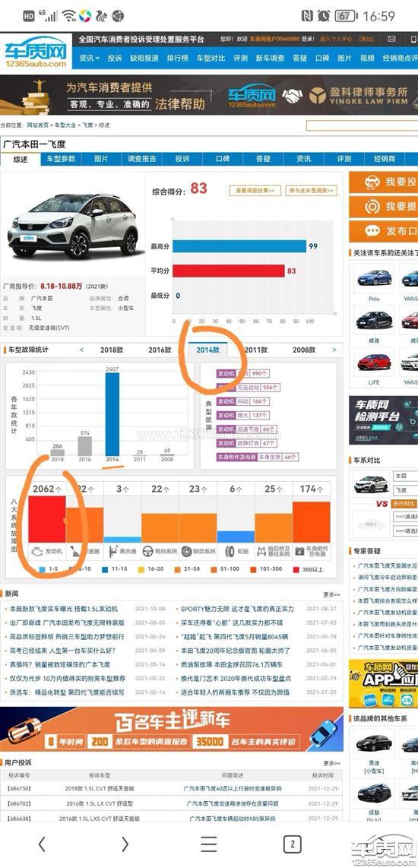Click the 车质网 12365auto logo
The width and height of the screenshot is (418, 868).
(36, 53)
